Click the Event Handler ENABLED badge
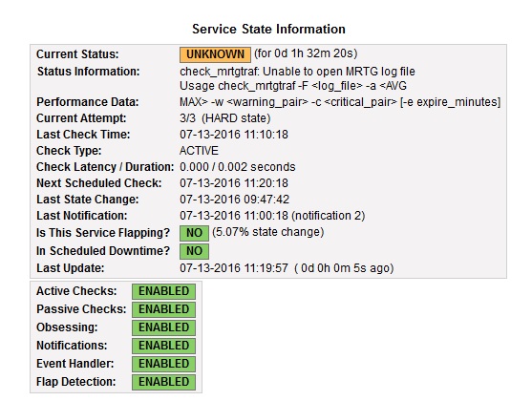The image size is (532, 401). [x=164, y=364]
